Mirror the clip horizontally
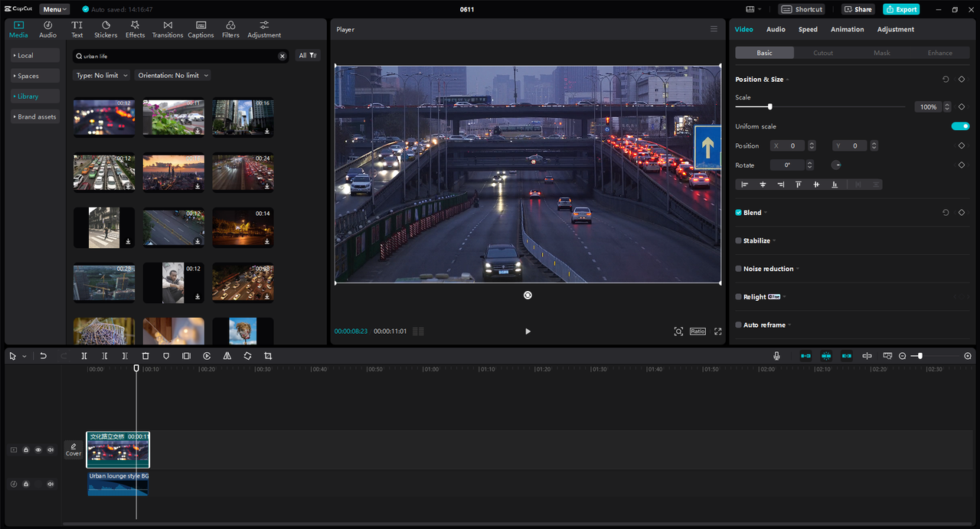 coord(227,356)
